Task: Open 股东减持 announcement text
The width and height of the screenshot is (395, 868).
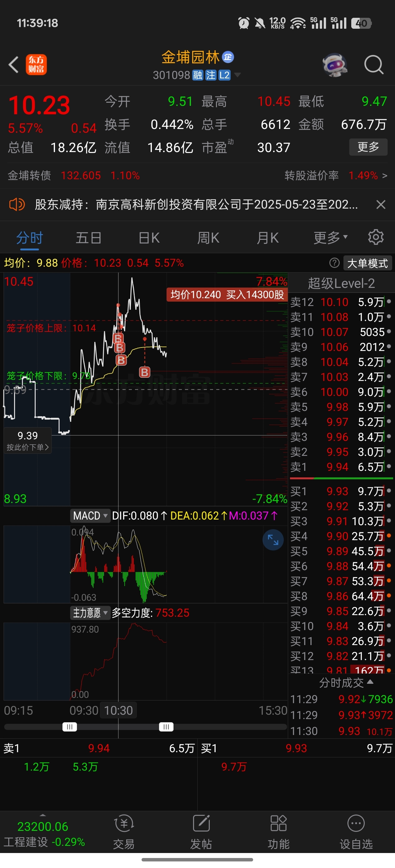Action: point(196,204)
